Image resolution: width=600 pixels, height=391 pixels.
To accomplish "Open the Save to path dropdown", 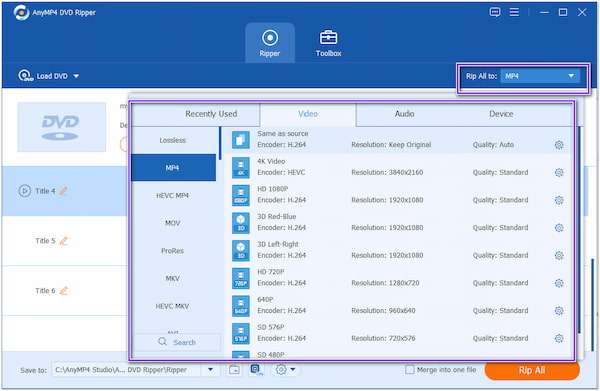I will 210,370.
